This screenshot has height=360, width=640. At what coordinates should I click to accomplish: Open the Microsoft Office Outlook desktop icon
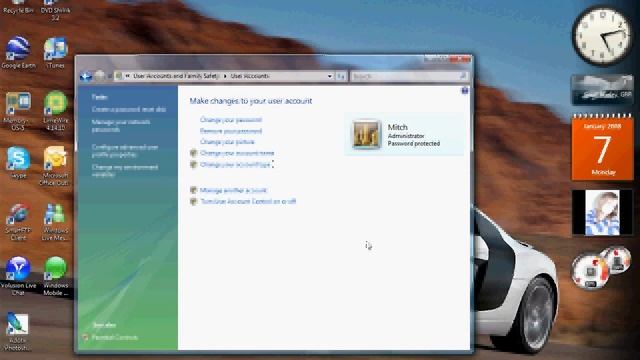click(x=55, y=165)
